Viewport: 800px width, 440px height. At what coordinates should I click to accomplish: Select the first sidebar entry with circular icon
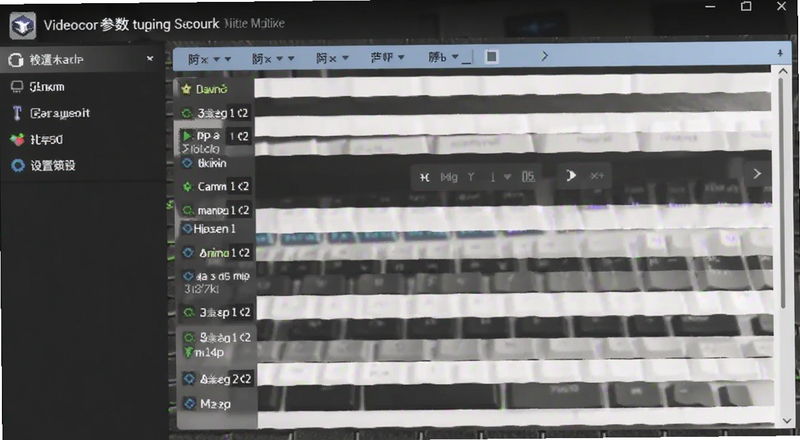click(x=82, y=60)
